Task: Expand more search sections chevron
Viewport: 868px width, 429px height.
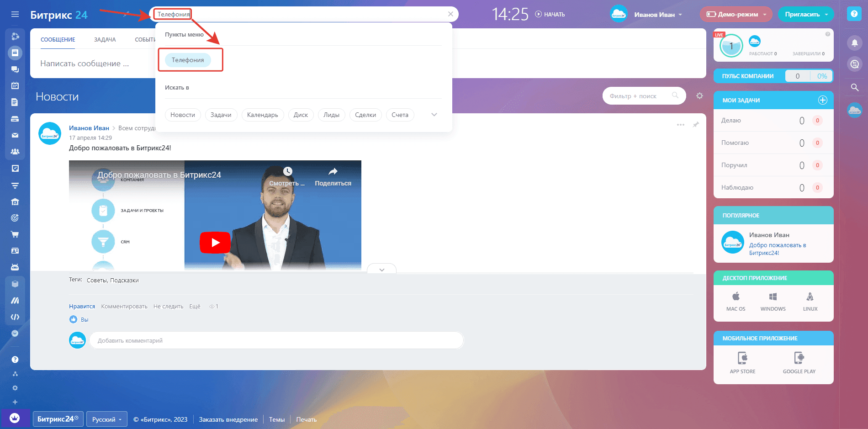Action: [434, 115]
